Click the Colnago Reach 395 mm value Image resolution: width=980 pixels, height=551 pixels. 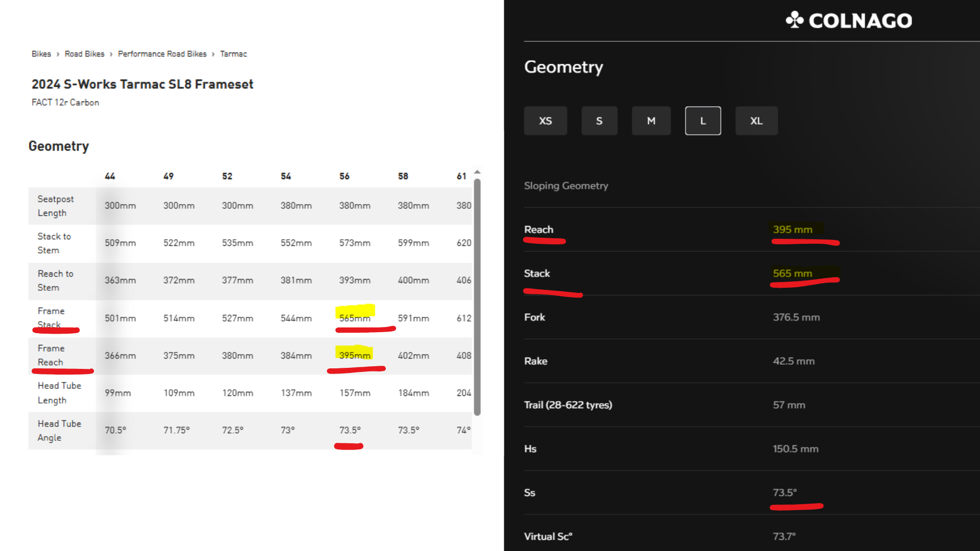coord(792,230)
